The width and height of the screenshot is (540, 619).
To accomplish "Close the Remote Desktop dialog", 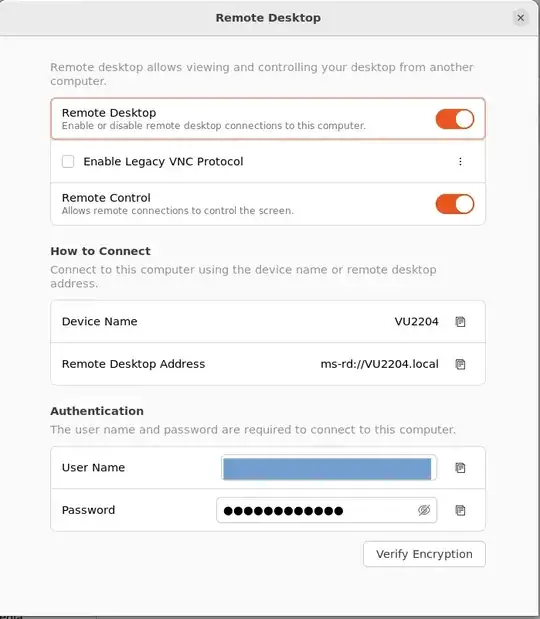I will coord(521,18).
